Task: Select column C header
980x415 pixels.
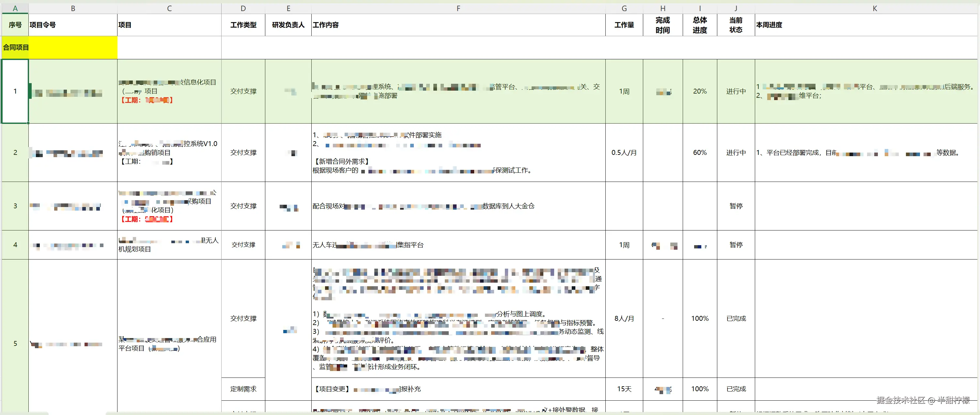Action: tap(169, 8)
